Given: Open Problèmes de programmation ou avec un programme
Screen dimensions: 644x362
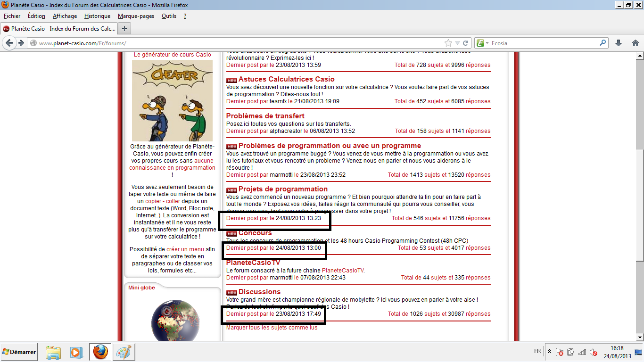Looking at the screenshot, I should (x=330, y=146).
